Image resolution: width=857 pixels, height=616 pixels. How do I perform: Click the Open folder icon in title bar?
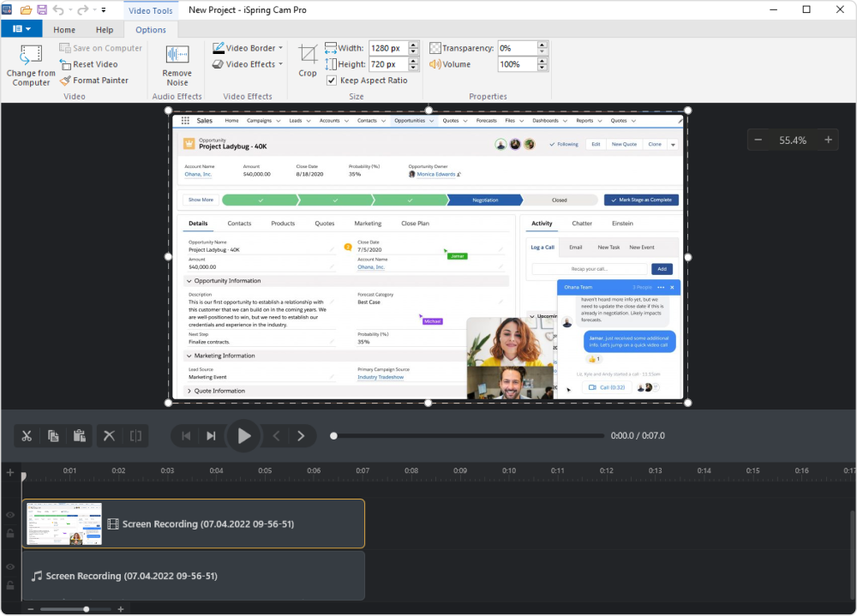(x=26, y=9)
